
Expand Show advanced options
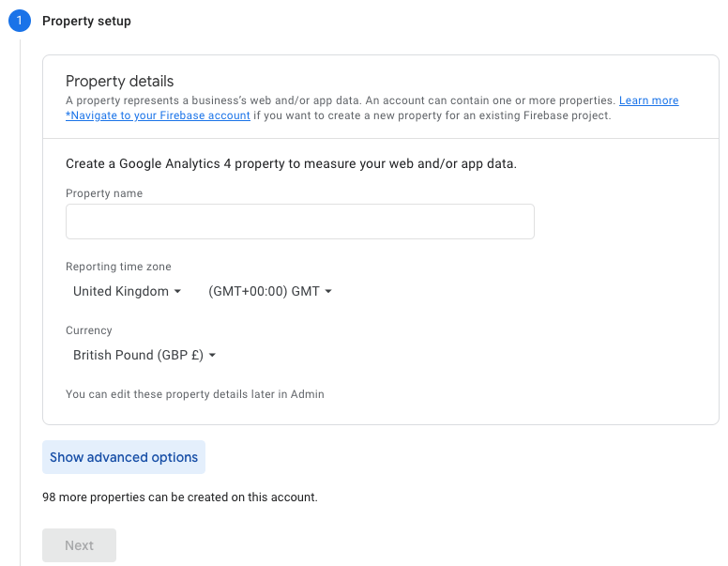click(124, 457)
